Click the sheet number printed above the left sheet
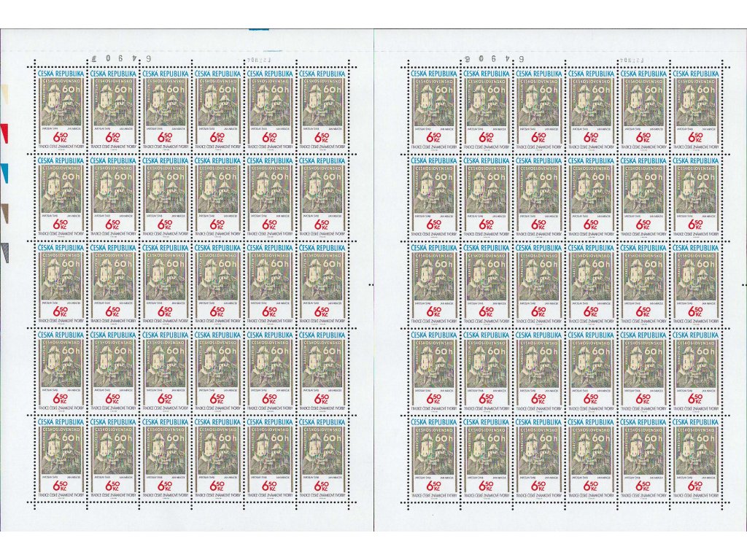Viewport: 747px width, 560px height. [x=121, y=60]
